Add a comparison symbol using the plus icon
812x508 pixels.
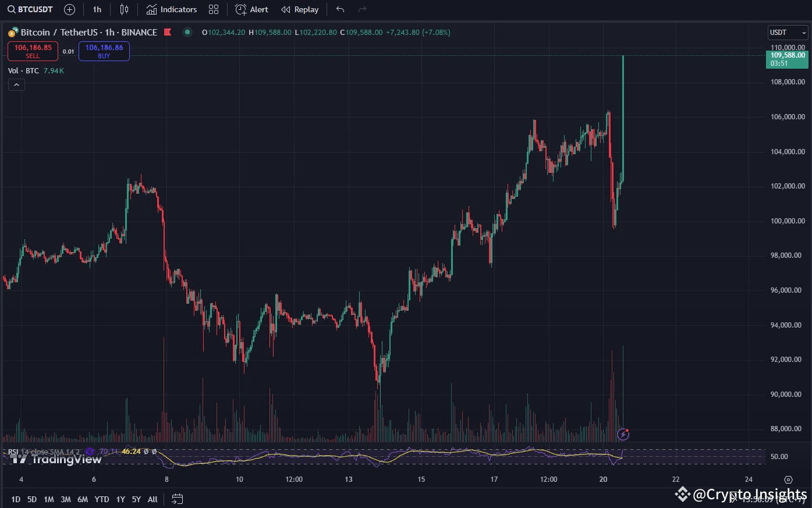tap(69, 9)
